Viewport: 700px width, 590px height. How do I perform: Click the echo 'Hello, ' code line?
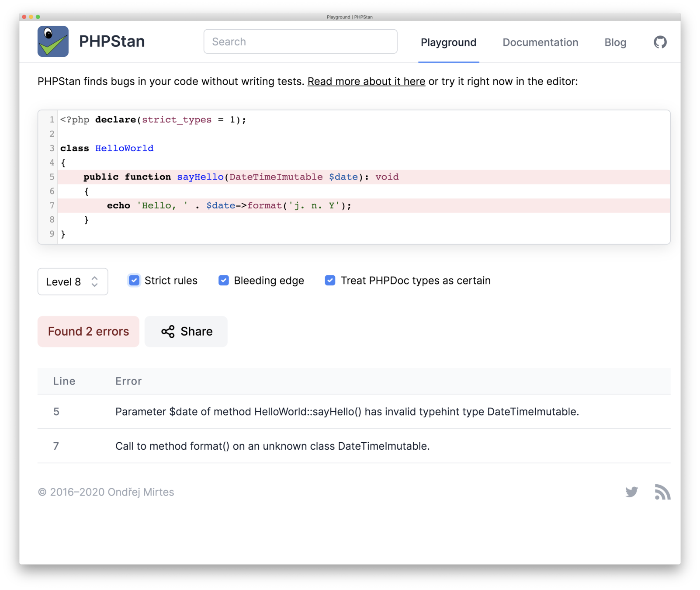[364, 205]
